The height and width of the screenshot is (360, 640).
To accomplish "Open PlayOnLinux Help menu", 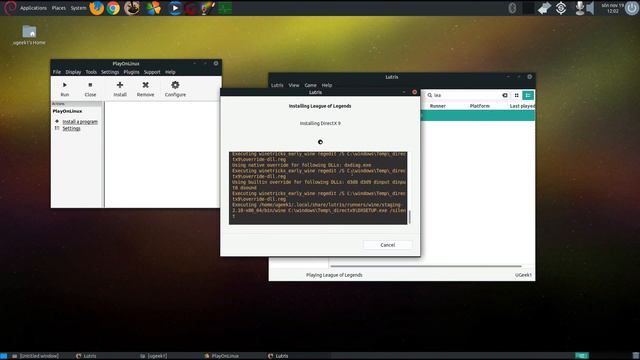I will coord(170,72).
